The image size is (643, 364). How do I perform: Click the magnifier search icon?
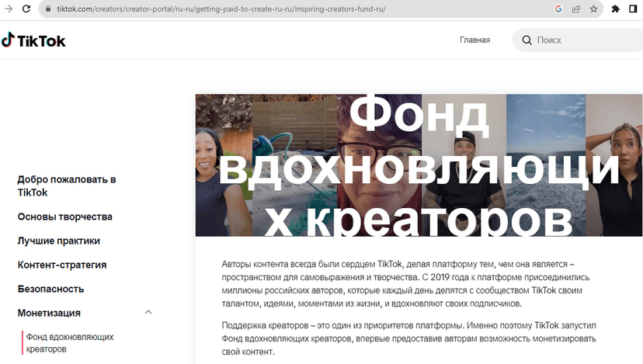click(527, 40)
